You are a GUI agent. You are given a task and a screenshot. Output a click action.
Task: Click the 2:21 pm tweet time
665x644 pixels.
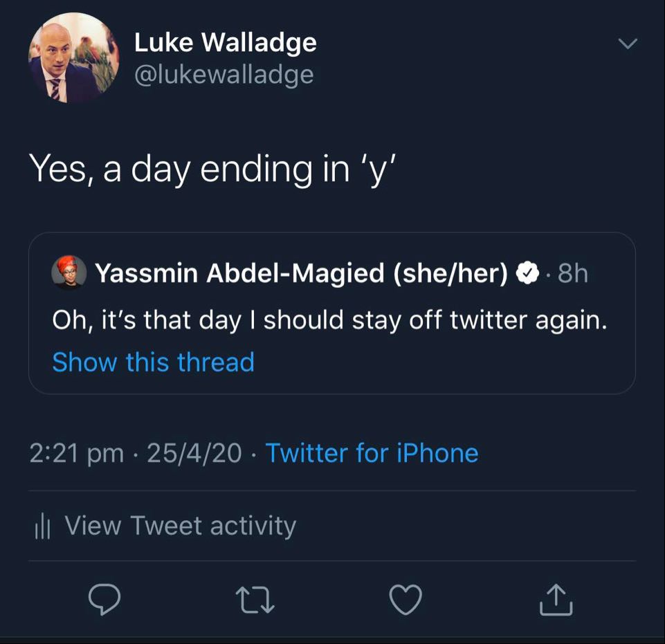(x=76, y=453)
